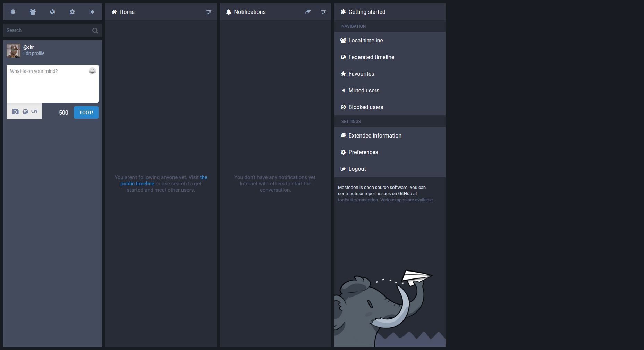Click the home icon in Home header
This screenshot has width=644, height=350.
click(x=114, y=12)
